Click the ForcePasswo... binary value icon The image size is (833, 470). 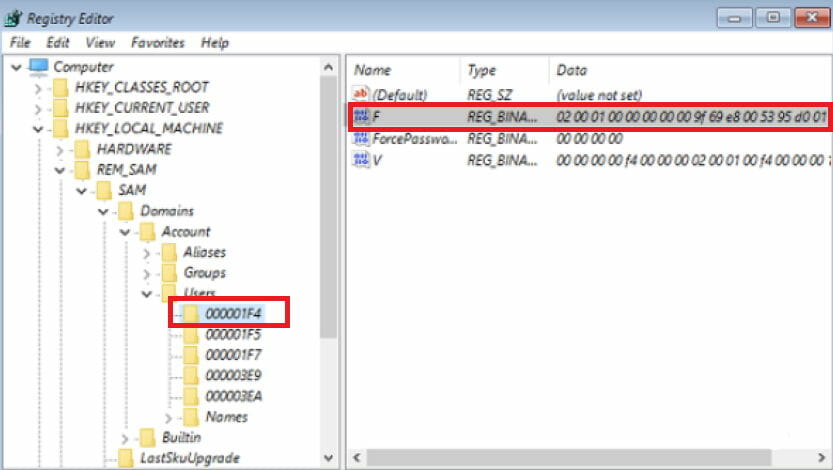point(361,138)
